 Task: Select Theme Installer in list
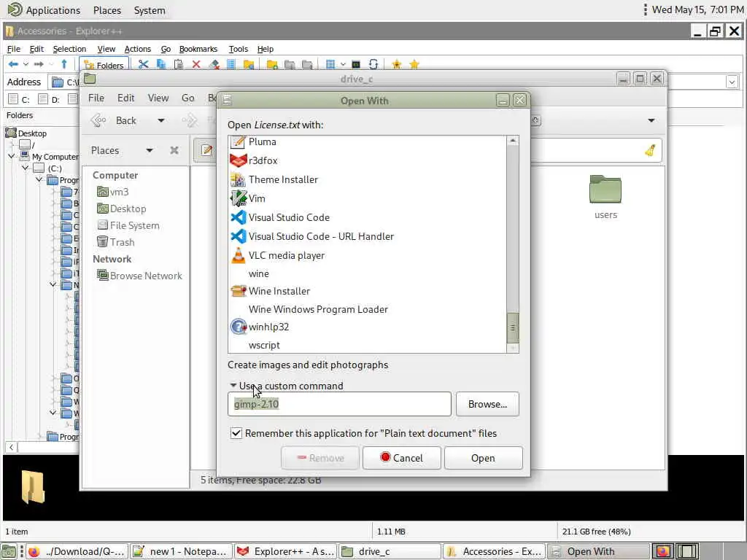pyautogui.click(x=368, y=179)
